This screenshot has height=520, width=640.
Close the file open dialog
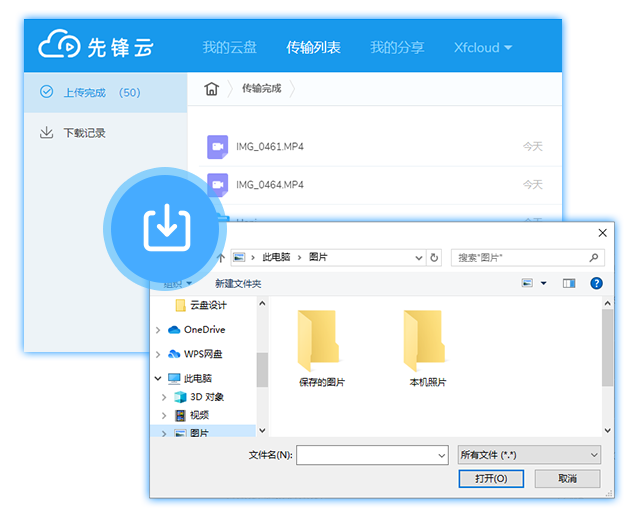click(x=602, y=233)
